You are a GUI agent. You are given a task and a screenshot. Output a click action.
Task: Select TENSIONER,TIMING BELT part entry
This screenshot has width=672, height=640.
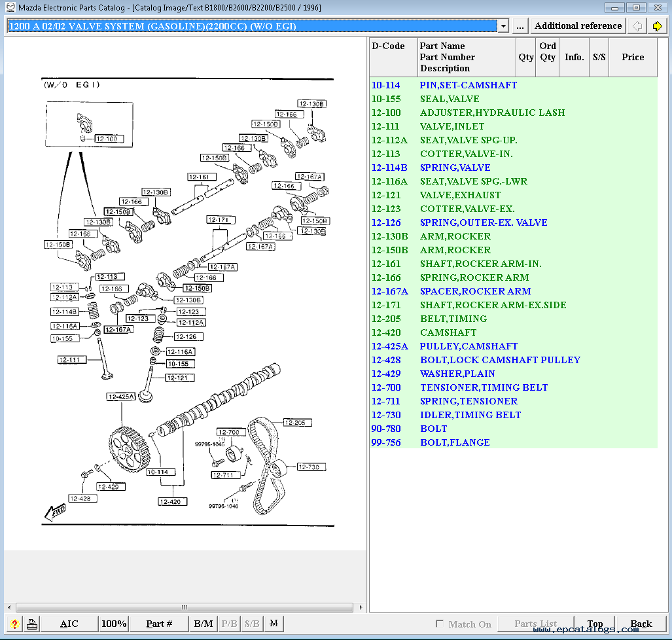[484, 387]
